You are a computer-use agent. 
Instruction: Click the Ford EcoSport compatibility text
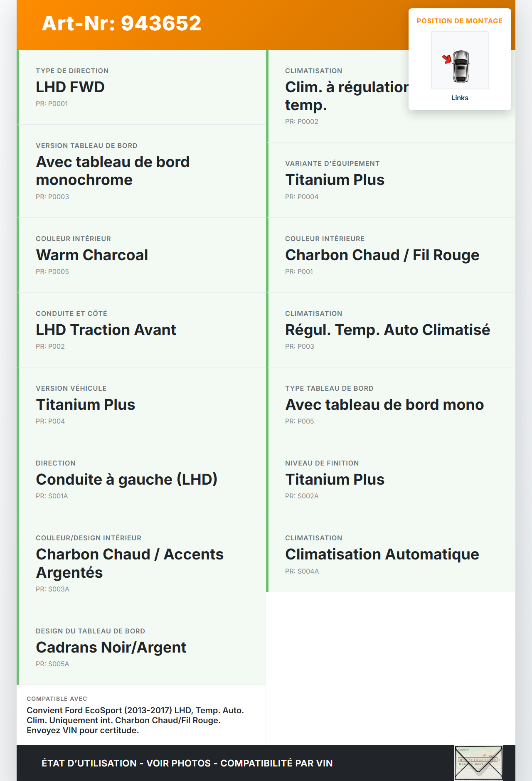click(x=135, y=720)
